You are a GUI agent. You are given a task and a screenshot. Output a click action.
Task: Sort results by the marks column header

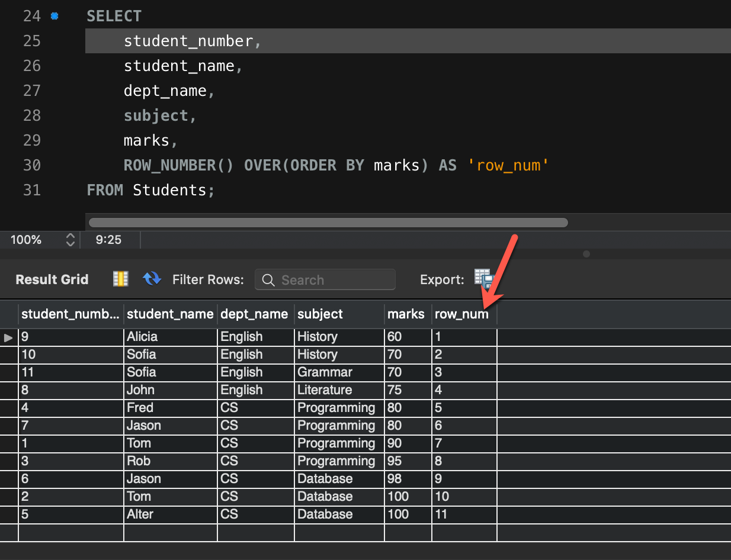tap(406, 314)
